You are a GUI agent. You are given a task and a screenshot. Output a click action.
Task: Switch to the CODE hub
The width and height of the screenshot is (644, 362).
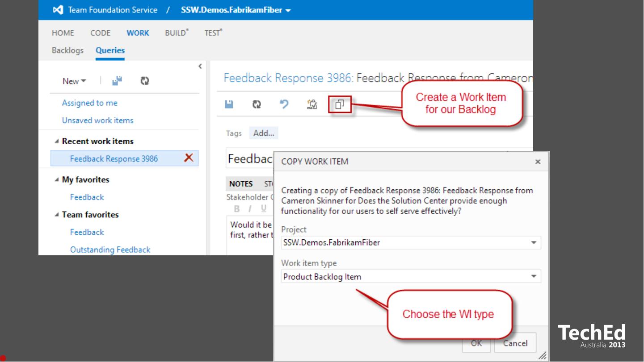(x=101, y=33)
